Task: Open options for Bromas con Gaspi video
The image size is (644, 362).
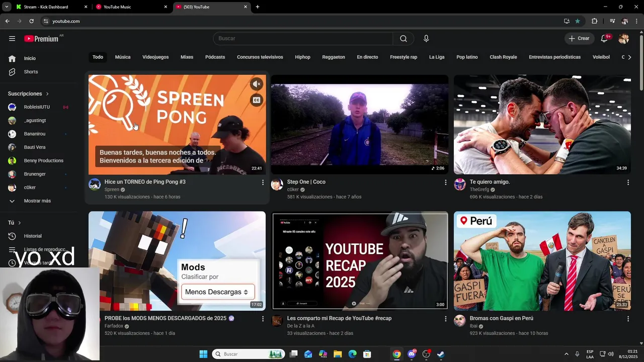Action: coord(628,319)
